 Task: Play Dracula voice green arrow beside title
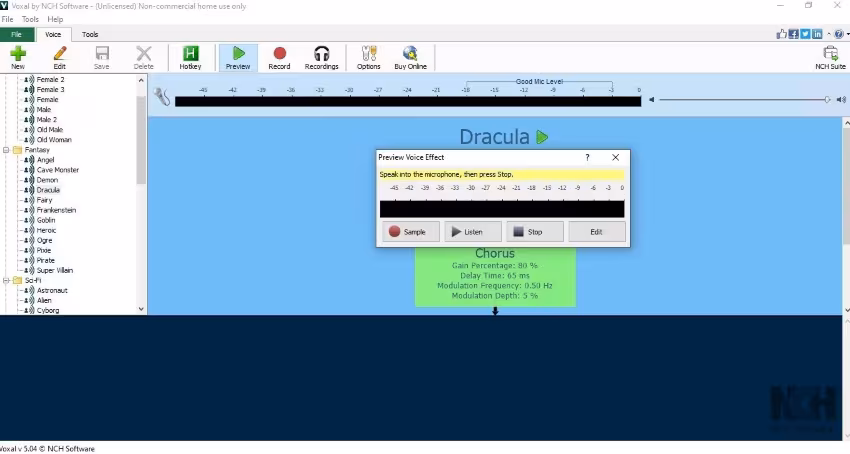[x=542, y=137]
